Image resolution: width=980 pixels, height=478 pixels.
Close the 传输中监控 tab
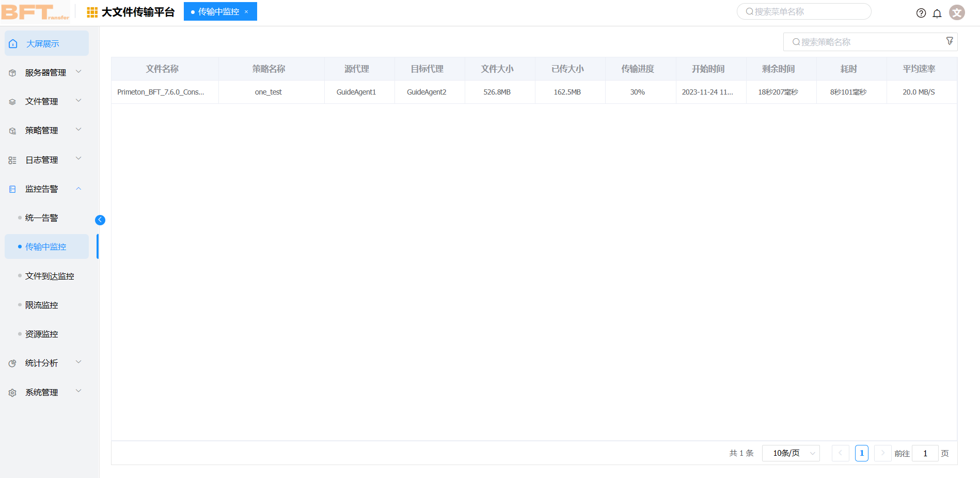(x=246, y=12)
